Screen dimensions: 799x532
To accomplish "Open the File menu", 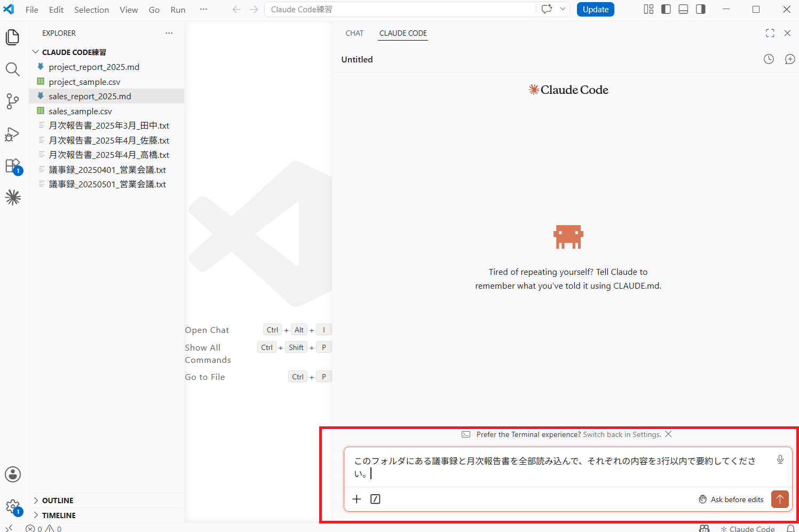I will [32, 10].
